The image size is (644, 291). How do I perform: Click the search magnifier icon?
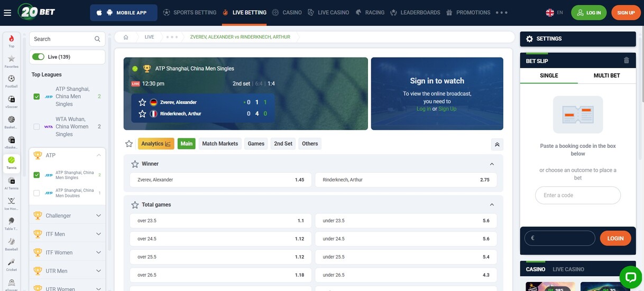coord(97,39)
